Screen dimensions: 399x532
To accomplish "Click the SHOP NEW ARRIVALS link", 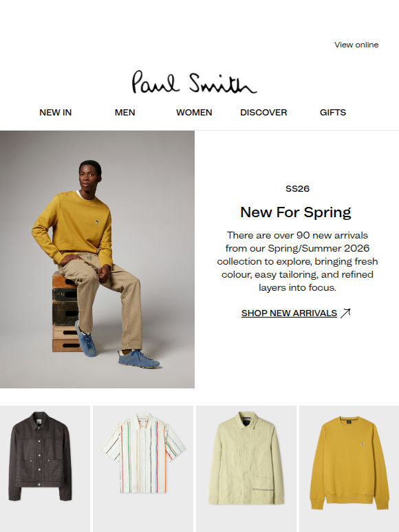I will pos(289,313).
